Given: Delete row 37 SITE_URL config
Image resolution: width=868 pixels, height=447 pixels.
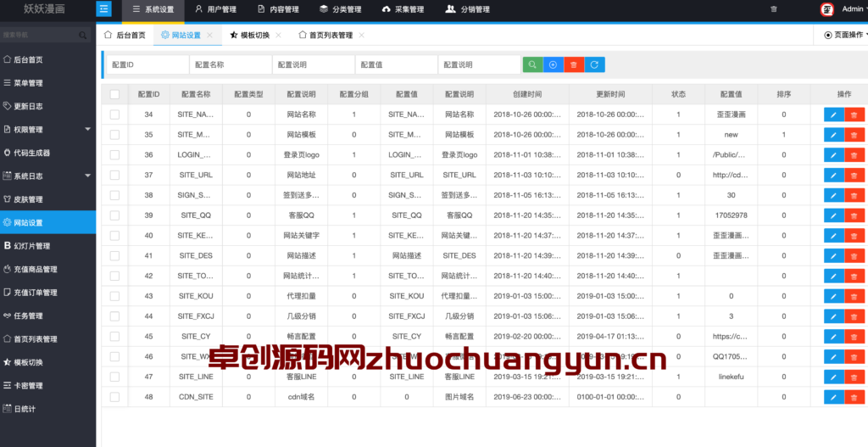Looking at the screenshot, I should 854,175.
